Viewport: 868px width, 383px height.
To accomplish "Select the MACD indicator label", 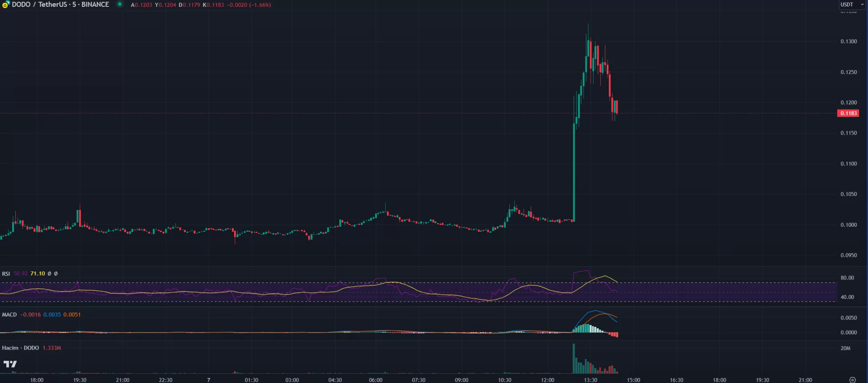I will pos(9,315).
